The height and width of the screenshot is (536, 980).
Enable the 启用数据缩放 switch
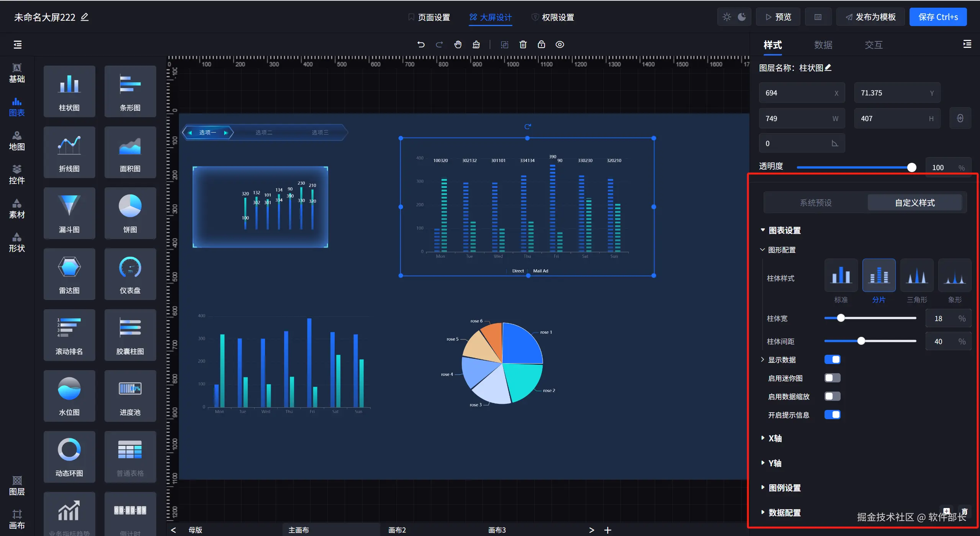point(832,397)
